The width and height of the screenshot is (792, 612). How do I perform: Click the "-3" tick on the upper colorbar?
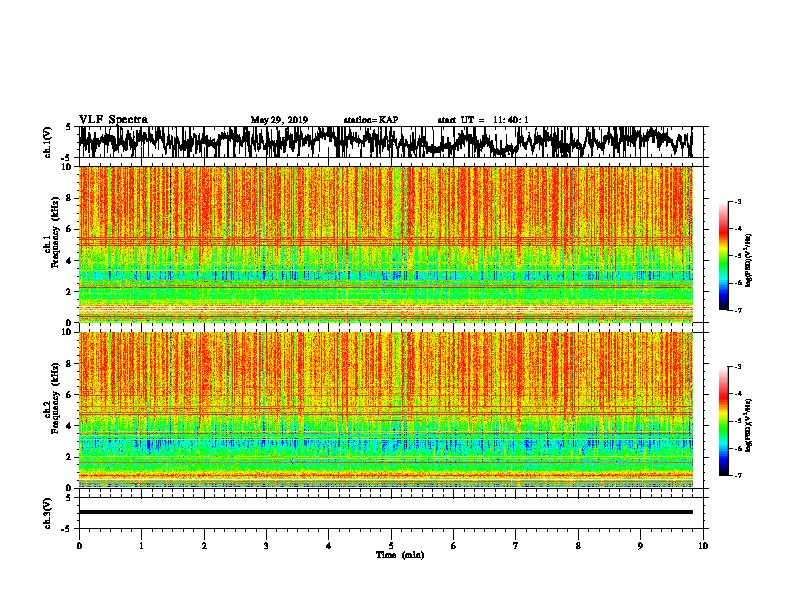[x=738, y=201]
